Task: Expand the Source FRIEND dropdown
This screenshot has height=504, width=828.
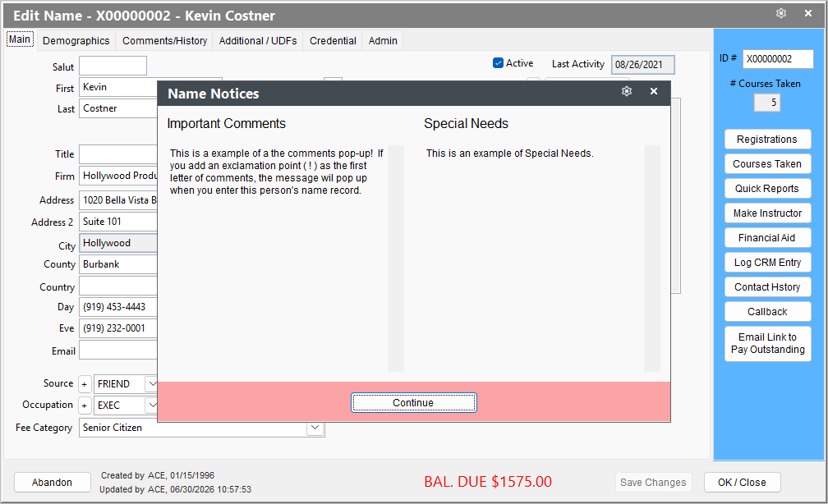Action: coord(151,383)
